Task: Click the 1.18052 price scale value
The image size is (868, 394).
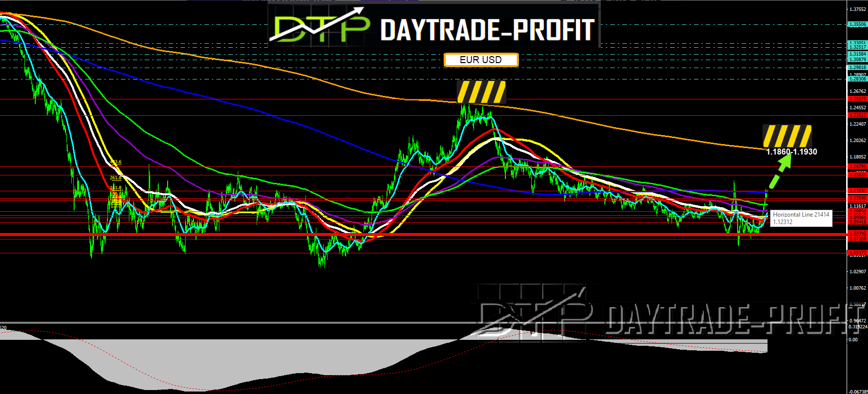Action: [858, 157]
